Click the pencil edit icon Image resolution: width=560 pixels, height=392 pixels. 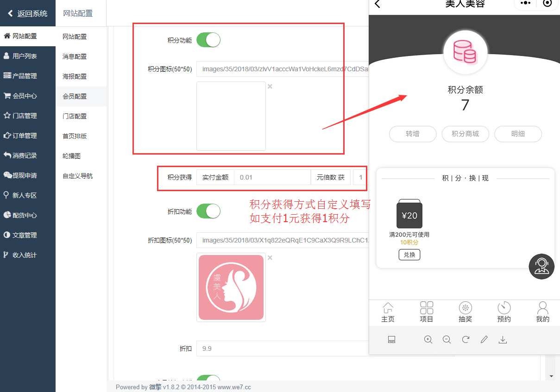(x=484, y=340)
